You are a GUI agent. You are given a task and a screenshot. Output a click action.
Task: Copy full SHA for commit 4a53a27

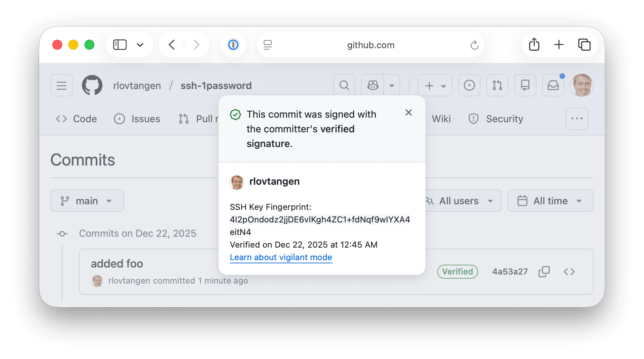(x=544, y=272)
